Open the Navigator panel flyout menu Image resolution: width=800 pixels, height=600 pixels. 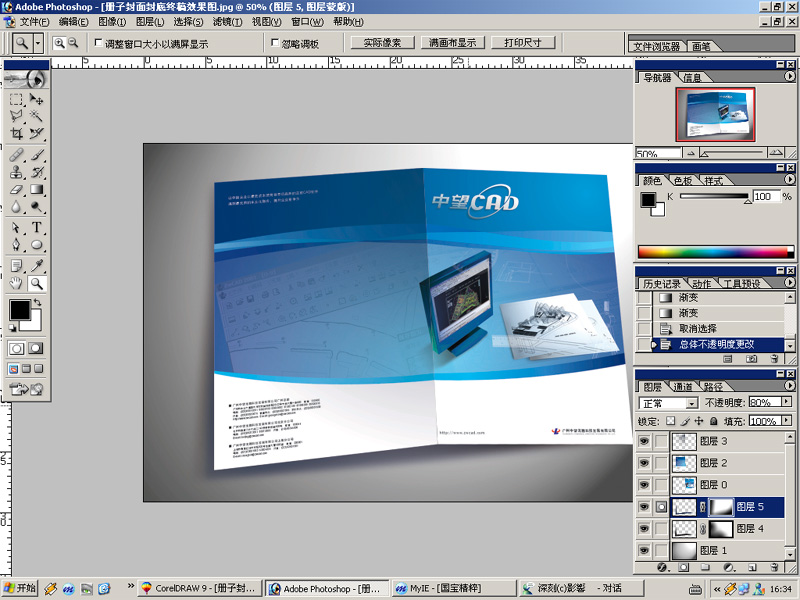789,77
